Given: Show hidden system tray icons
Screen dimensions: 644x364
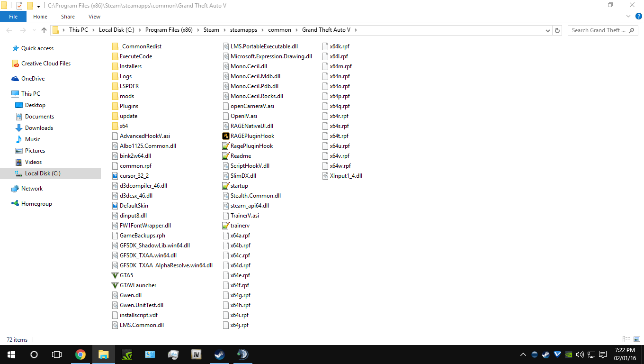Looking at the screenshot, I should (523, 355).
